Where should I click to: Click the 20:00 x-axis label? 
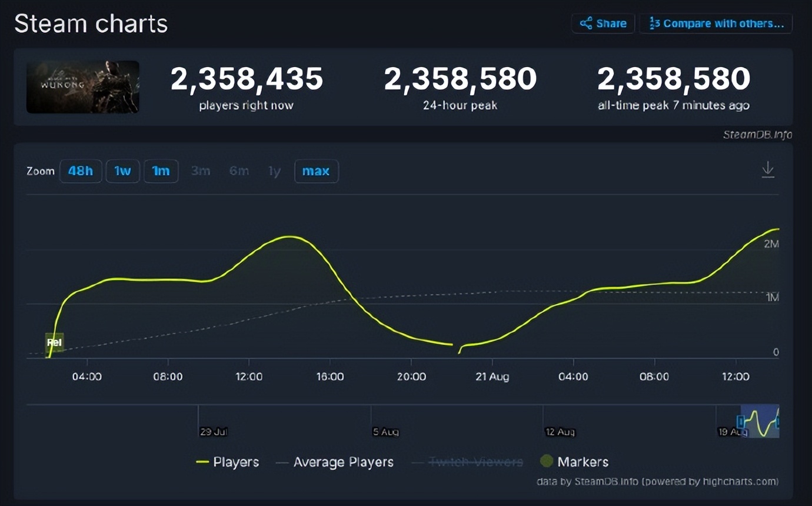click(x=411, y=377)
